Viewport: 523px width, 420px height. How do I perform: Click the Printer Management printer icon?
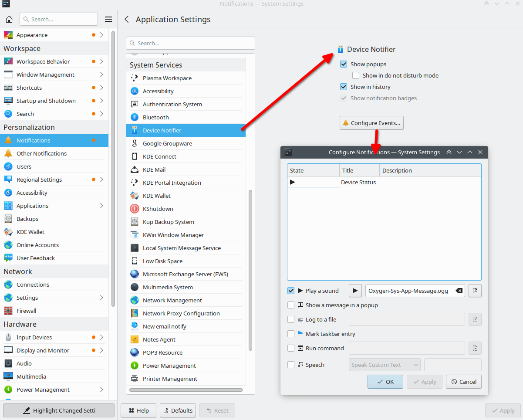tap(135, 379)
